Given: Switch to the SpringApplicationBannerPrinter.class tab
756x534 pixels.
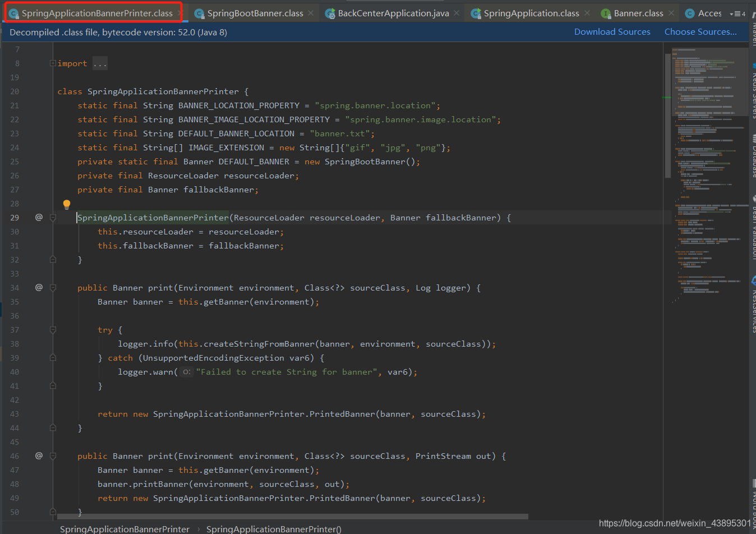Looking at the screenshot, I should pos(97,13).
